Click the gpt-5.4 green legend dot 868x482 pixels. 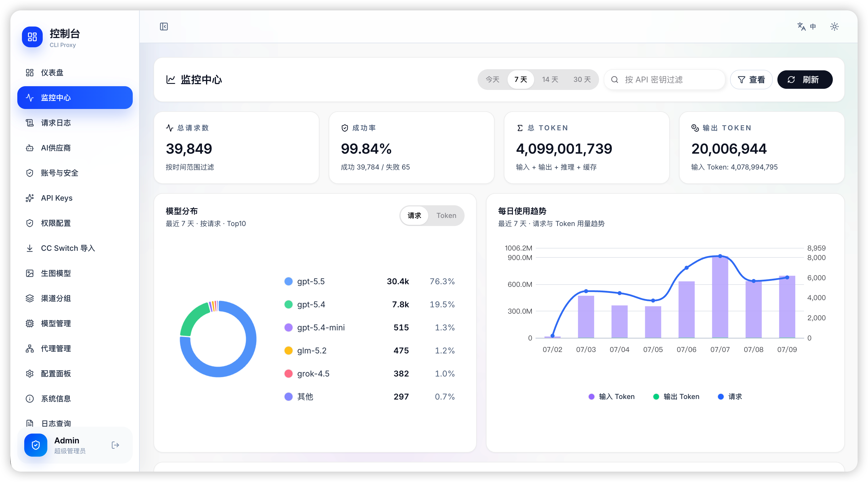(289, 305)
